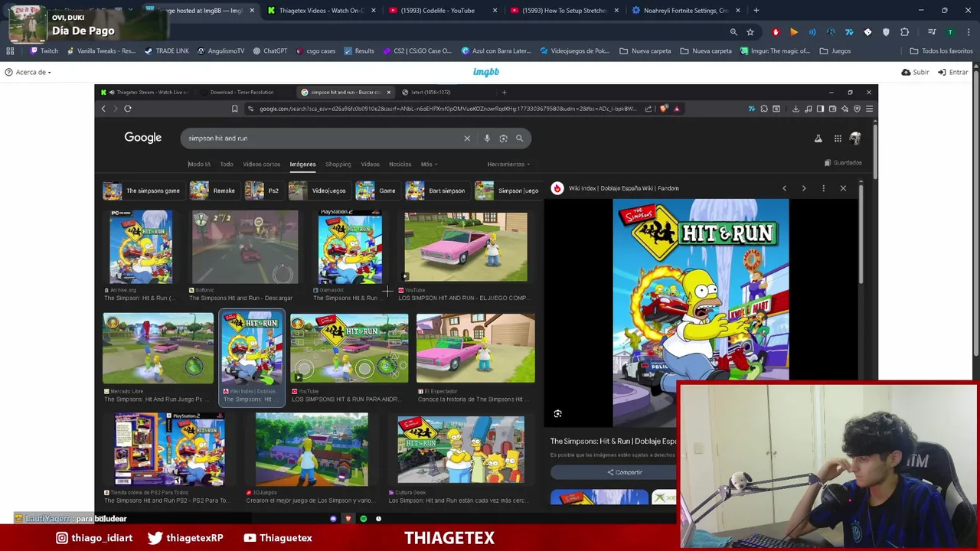Select the Imágenes tab in Google
Image resolution: width=980 pixels, height=551 pixels.
pos(302,164)
